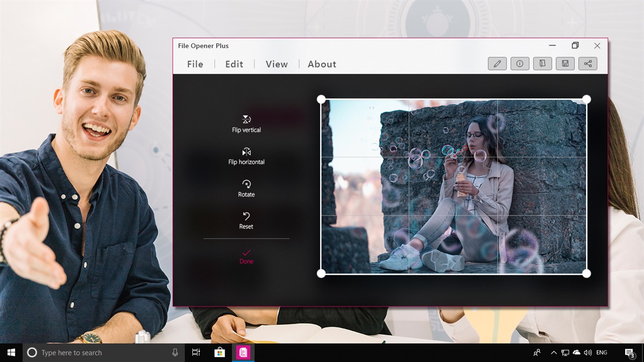Click the open-folder icon beside the save icon
The height and width of the screenshot is (362, 644).
[x=542, y=63]
